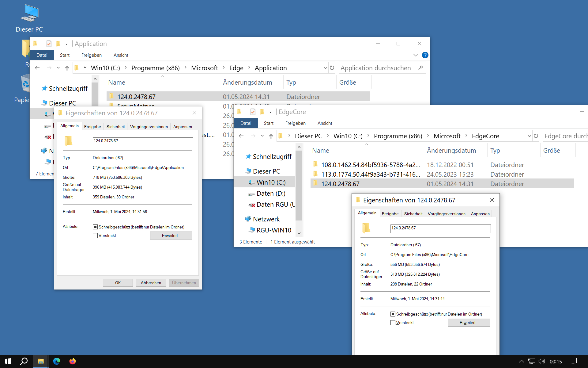Click the help question mark icon
The width and height of the screenshot is (588, 368).
[425, 55]
